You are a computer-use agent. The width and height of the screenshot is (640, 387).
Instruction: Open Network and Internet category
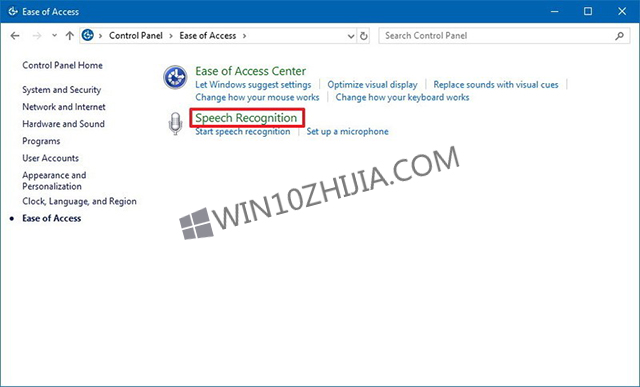coord(64,107)
